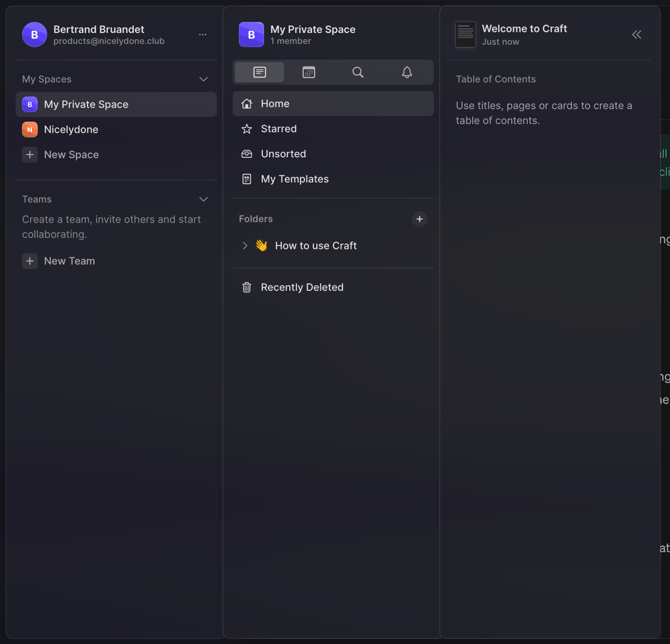Open search with the magnifier icon

[x=357, y=72]
